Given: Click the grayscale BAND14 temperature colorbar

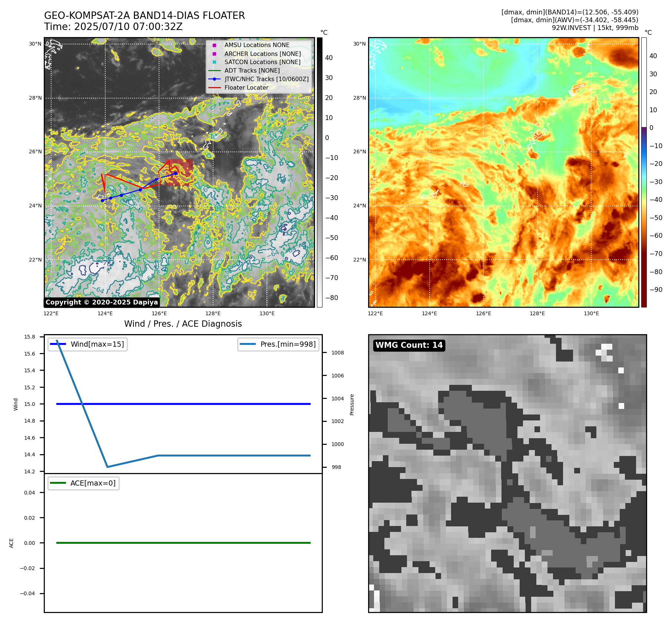Looking at the screenshot, I should [320, 172].
